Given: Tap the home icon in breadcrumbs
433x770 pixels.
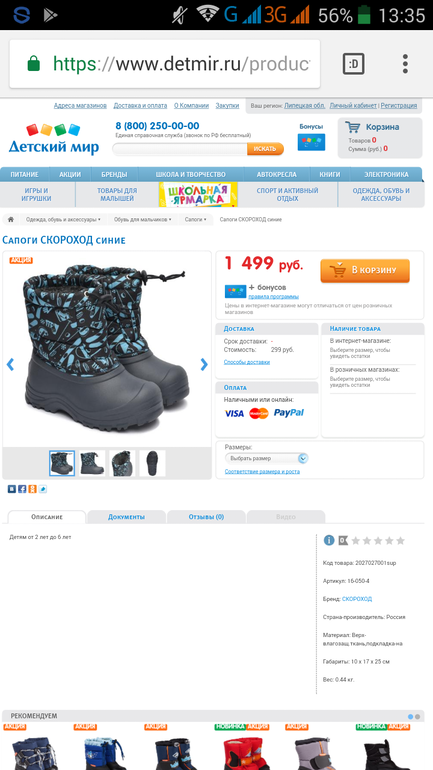Looking at the screenshot, I should pos(11,220).
